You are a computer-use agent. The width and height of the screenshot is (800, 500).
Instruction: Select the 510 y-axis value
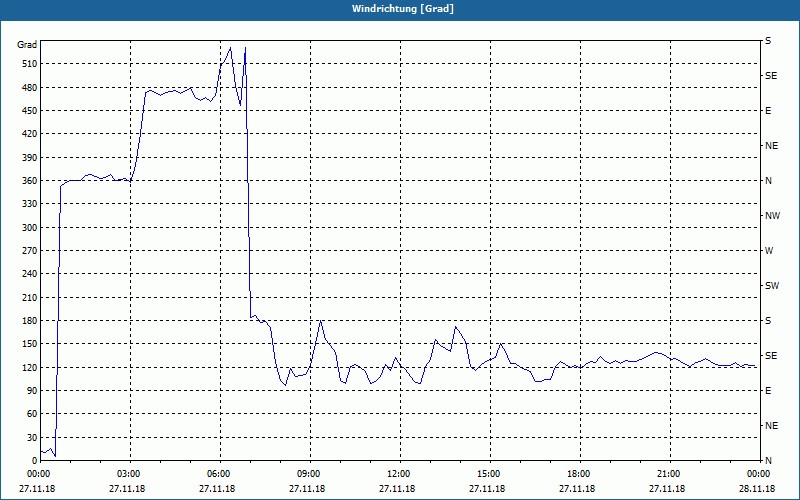coord(30,64)
